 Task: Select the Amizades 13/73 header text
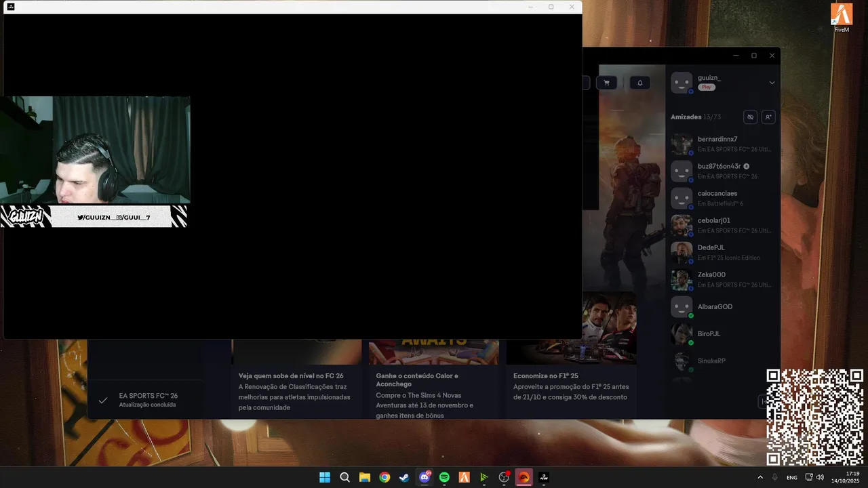click(x=695, y=117)
